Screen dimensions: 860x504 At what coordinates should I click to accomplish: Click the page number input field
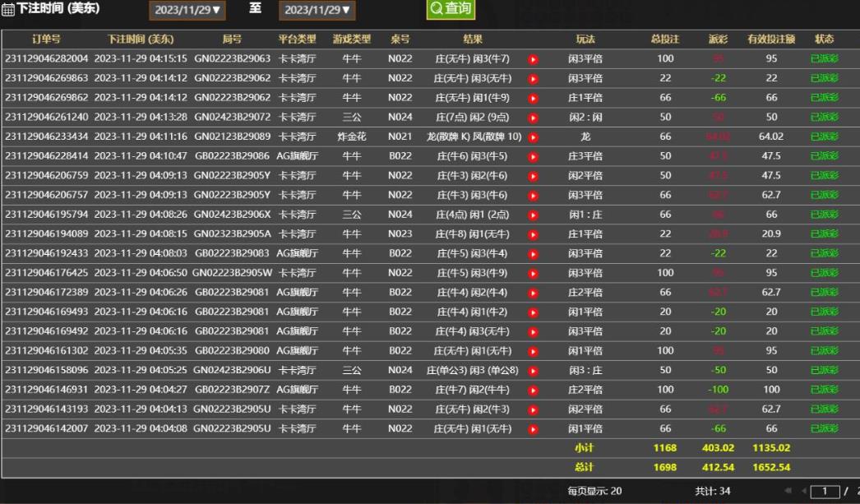pos(825,492)
